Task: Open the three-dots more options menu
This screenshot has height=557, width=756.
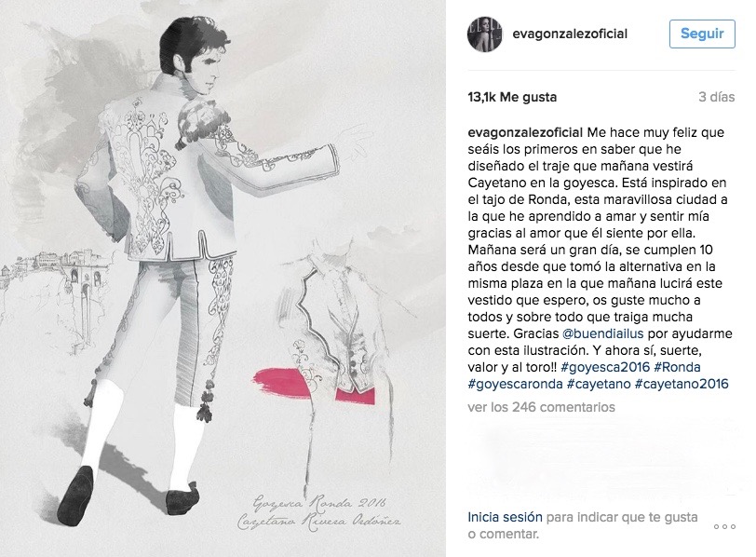Action: point(724,526)
